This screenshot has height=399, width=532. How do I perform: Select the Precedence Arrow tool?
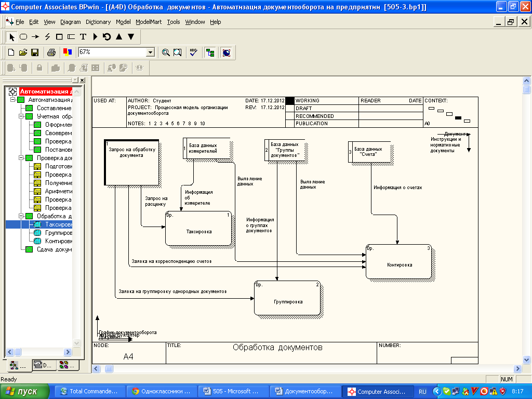pos(35,37)
